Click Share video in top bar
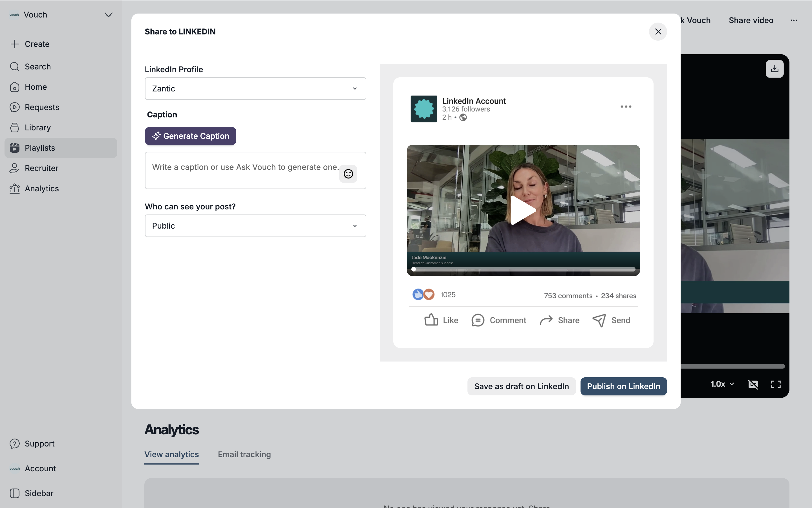Screen dimensions: 812x508 [x=751, y=21]
